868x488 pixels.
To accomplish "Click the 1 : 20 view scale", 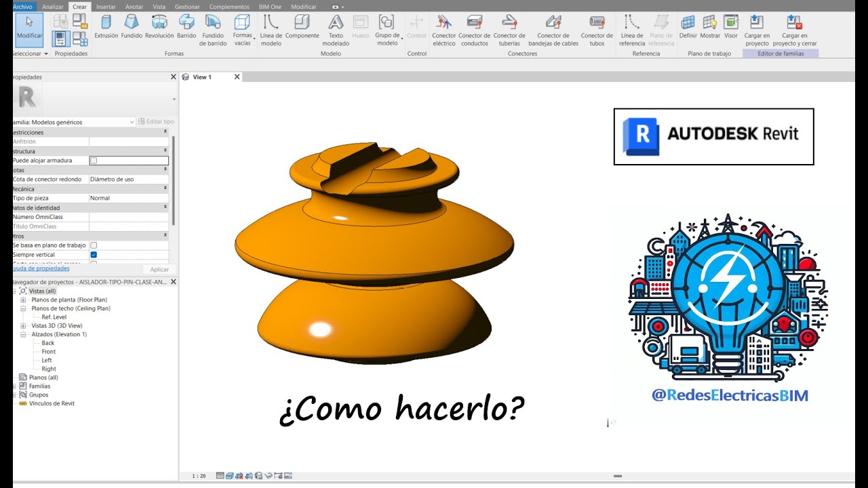I will (199, 476).
